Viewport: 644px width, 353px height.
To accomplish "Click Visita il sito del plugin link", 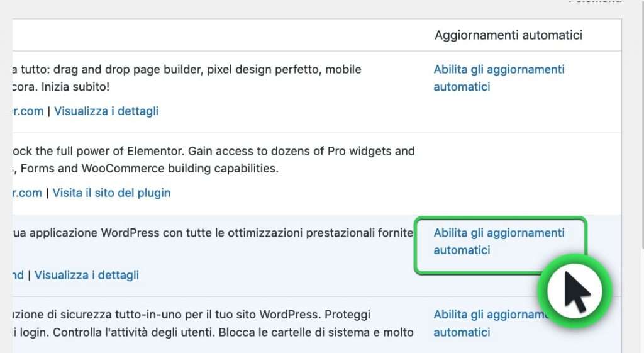I will (111, 193).
